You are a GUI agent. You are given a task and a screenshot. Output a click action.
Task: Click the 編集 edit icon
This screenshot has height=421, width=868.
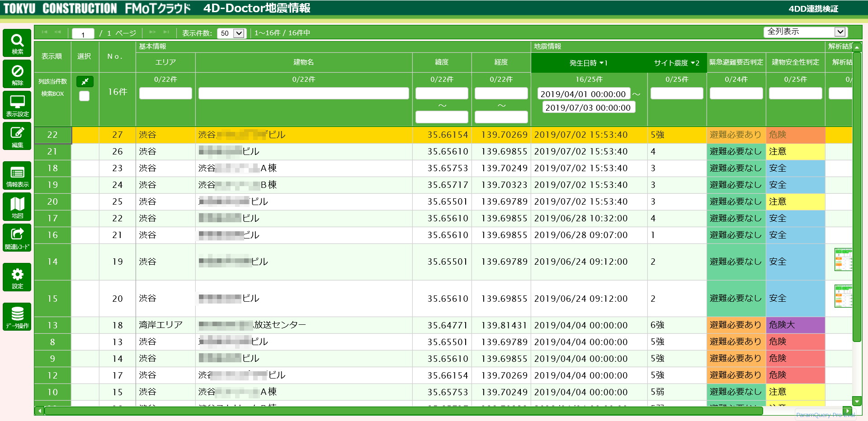(17, 136)
